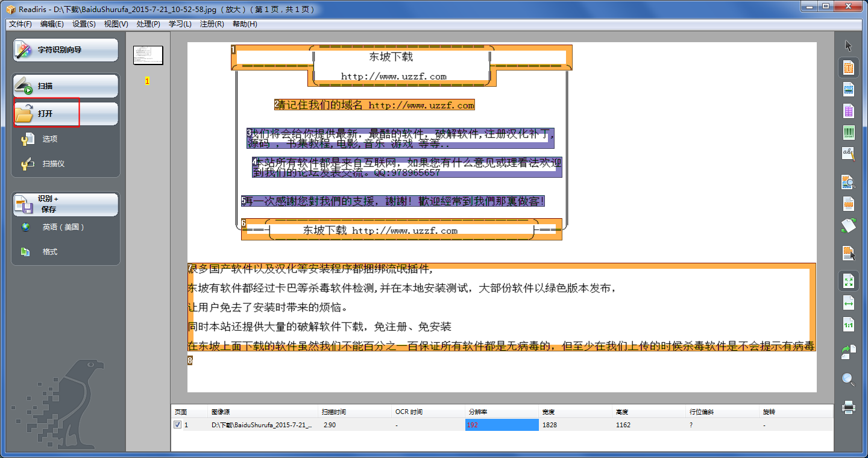Screen dimensions: 868x458
Task: Open the 文件(F) menu
Action: [x=20, y=24]
